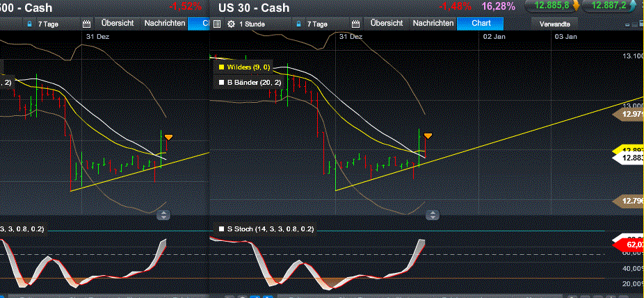Open the 1 Stunde interval dropdown
The height and width of the screenshot is (298, 644).
[252, 24]
